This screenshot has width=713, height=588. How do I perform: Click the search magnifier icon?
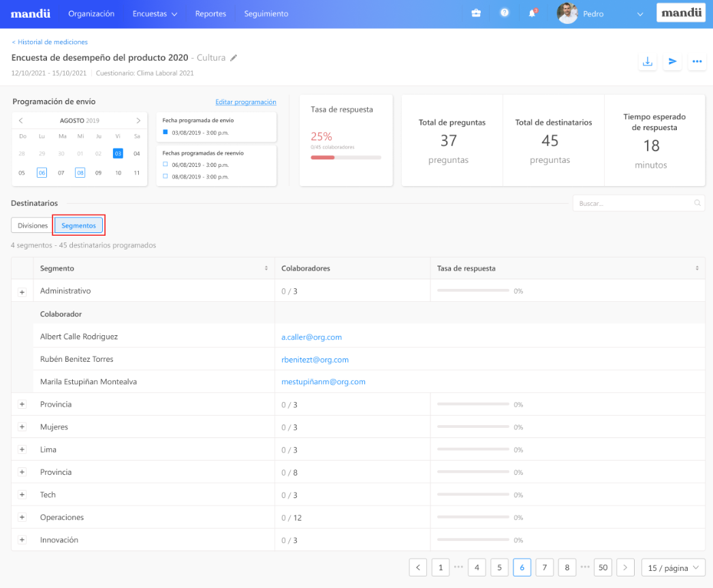(x=697, y=203)
